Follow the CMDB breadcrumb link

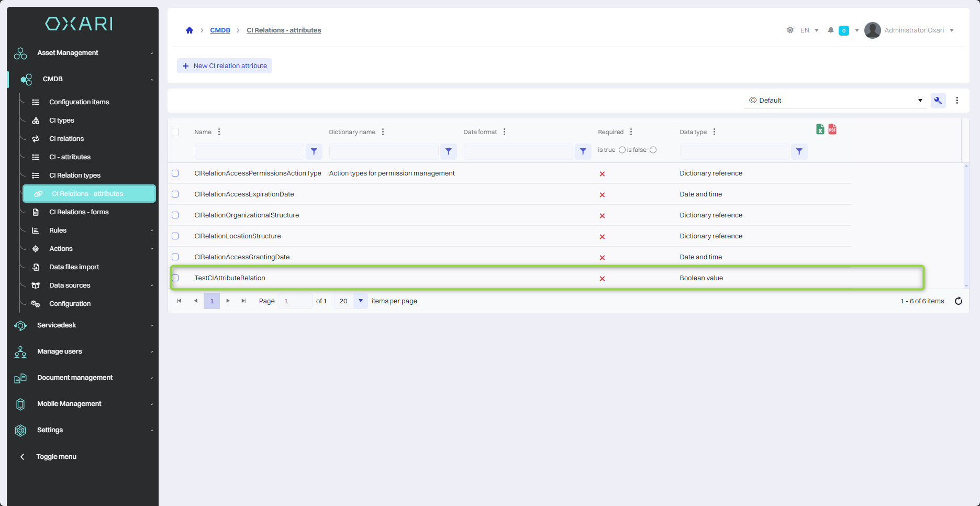[220, 30]
